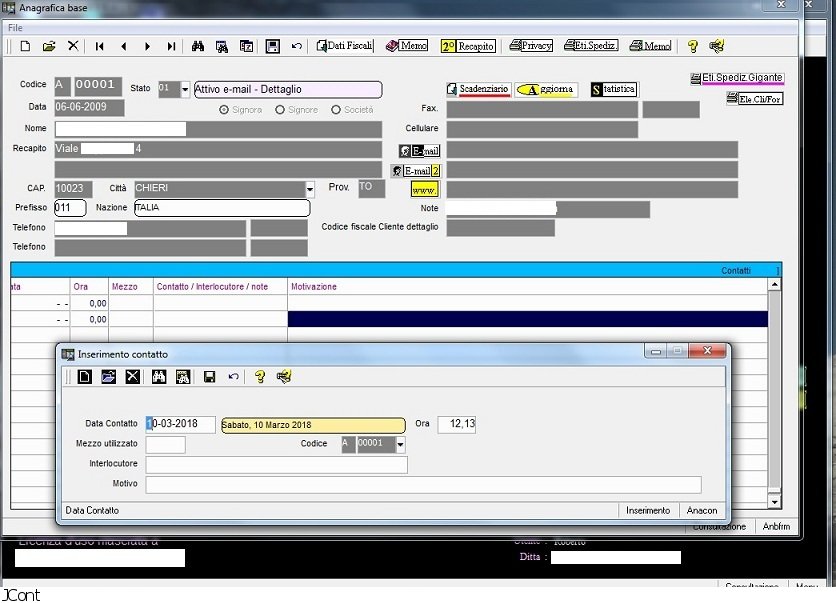Viewport: 836px width, 603px height.
Task: Click the undo arrow in Inserimento contatto toolbar
Action: [234, 377]
